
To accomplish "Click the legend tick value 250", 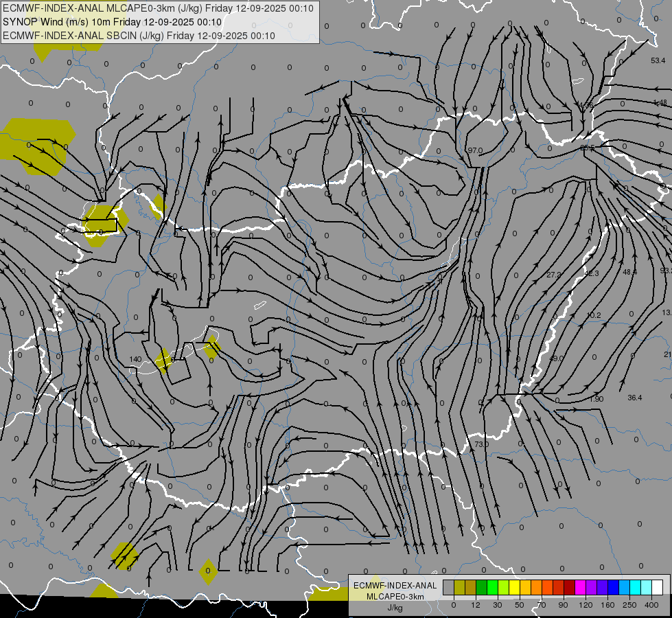I will (629, 605).
